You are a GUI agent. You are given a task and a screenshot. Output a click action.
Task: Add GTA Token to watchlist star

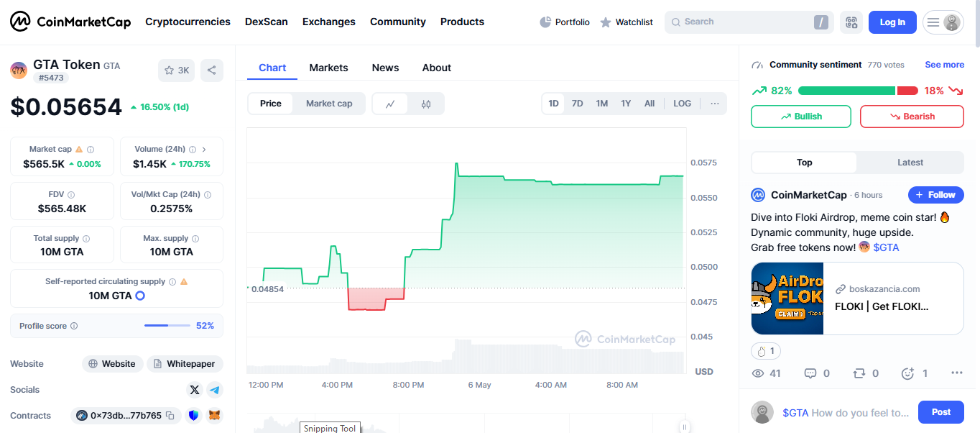(176, 70)
